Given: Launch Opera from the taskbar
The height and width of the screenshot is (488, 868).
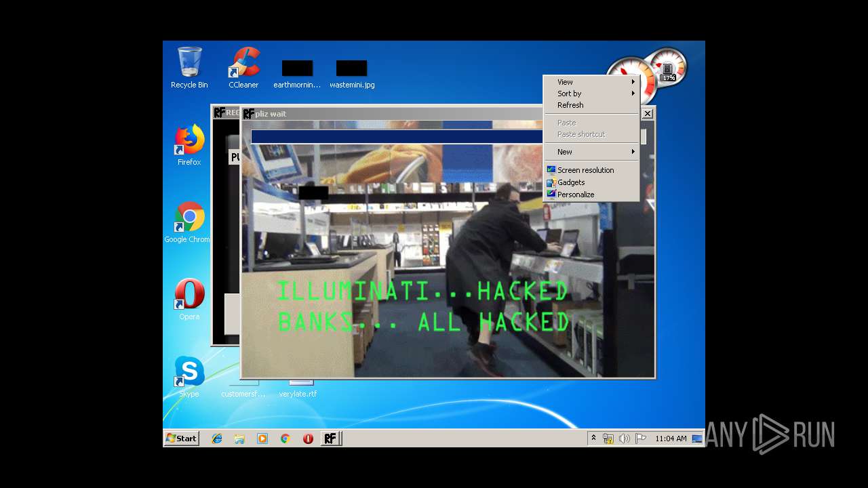Looking at the screenshot, I should [308, 439].
